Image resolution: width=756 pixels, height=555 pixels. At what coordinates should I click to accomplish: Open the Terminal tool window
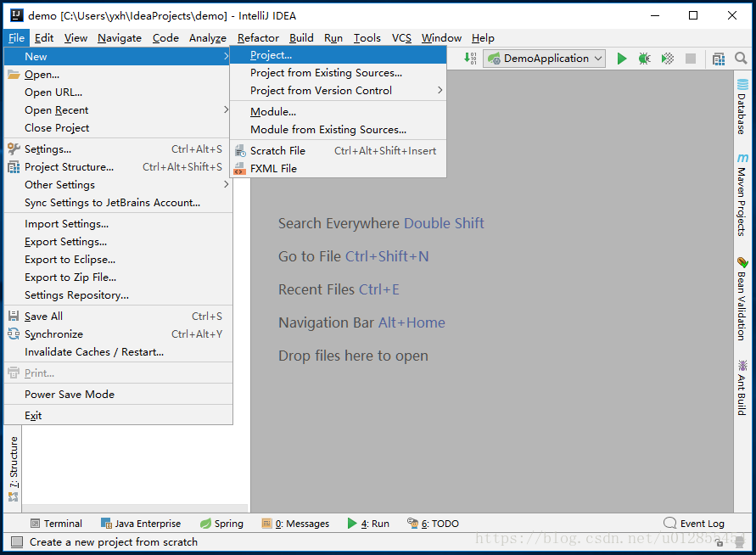56,524
